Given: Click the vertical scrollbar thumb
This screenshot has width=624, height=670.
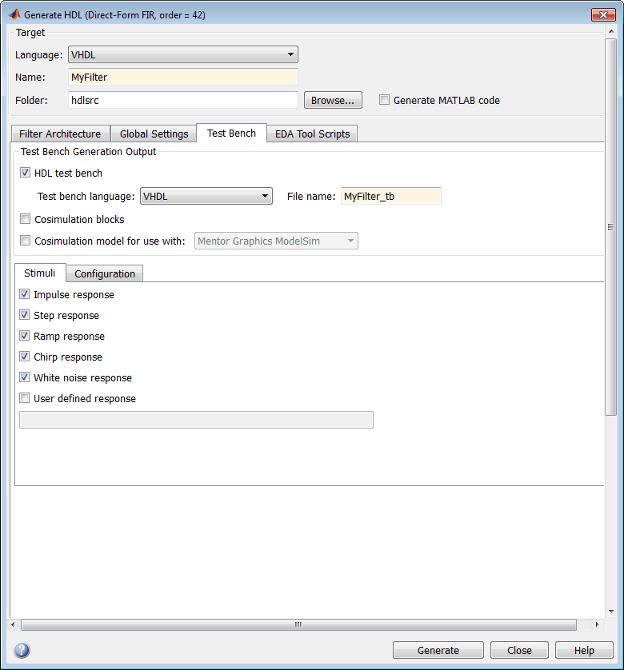Looking at the screenshot, I should click(611, 226).
